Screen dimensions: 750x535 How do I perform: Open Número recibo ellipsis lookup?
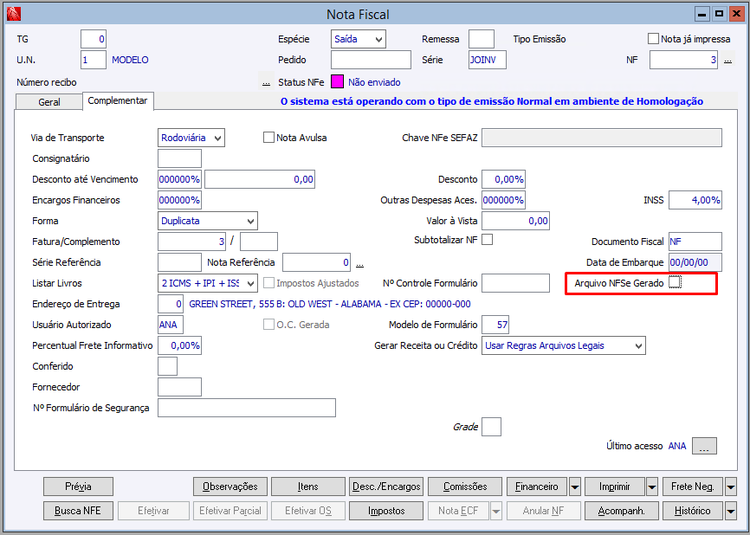(x=266, y=83)
